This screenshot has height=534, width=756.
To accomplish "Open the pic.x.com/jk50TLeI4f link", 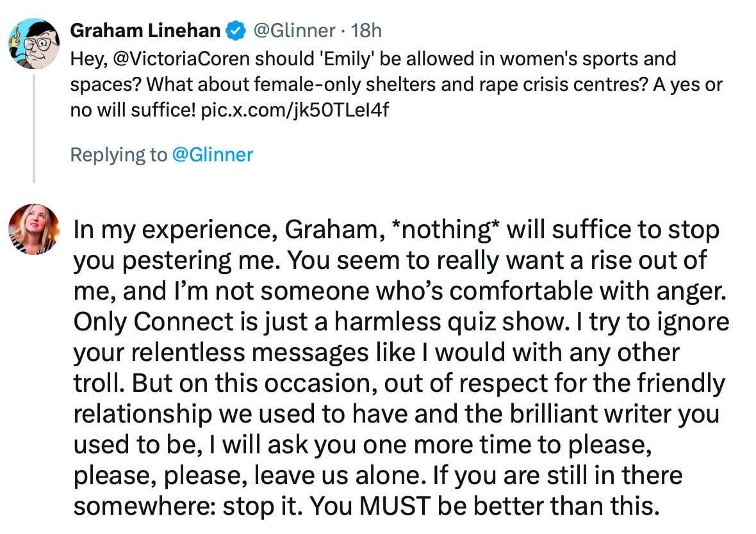I will (x=295, y=110).
